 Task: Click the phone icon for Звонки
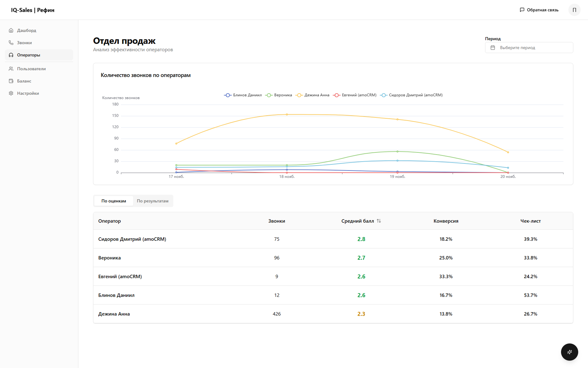(11, 43)
